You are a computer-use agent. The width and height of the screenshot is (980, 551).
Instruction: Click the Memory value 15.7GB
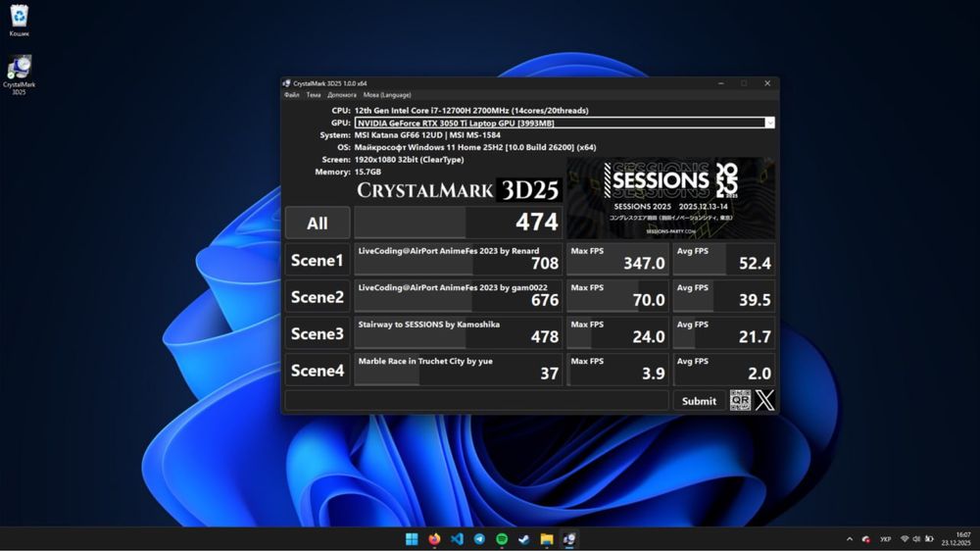click(367, 172)
